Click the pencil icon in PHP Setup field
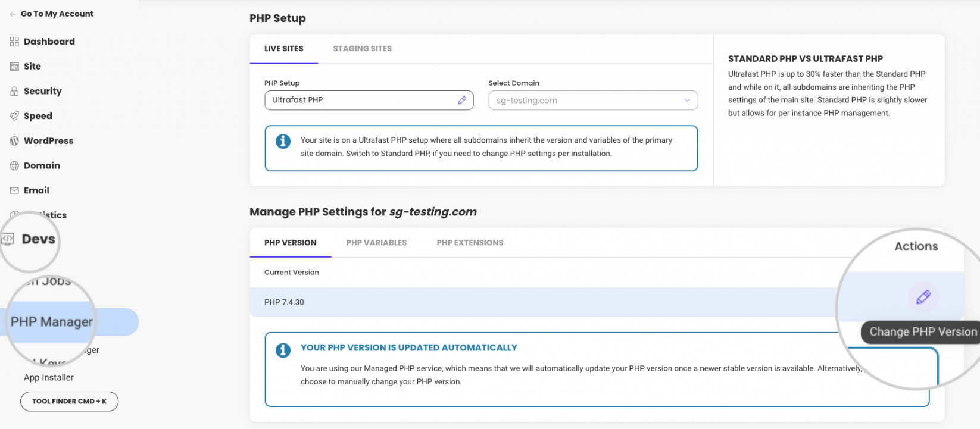 click(462, 101)
